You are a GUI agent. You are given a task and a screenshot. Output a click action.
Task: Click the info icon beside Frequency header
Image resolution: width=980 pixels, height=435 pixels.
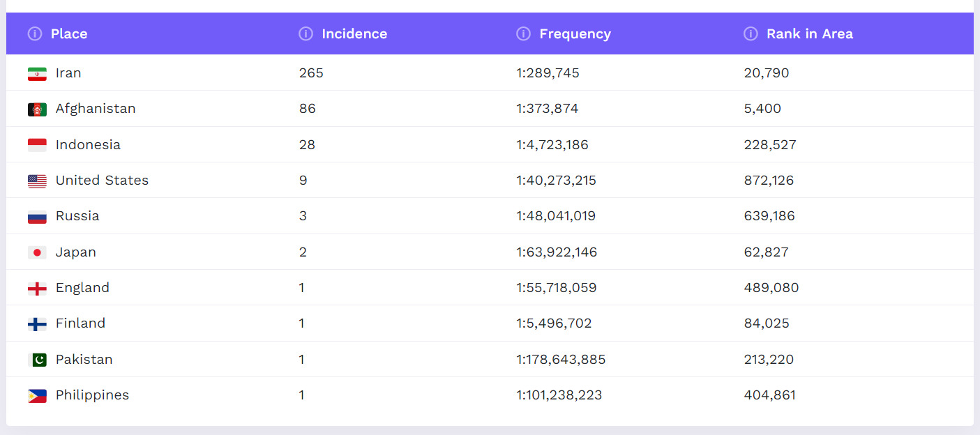[523, 33]
